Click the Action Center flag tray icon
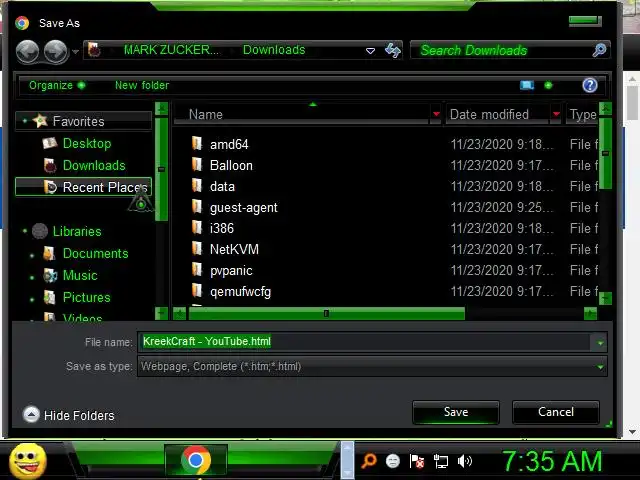The image size is (640, 480). pyautogui.click(x=417, y=462)
